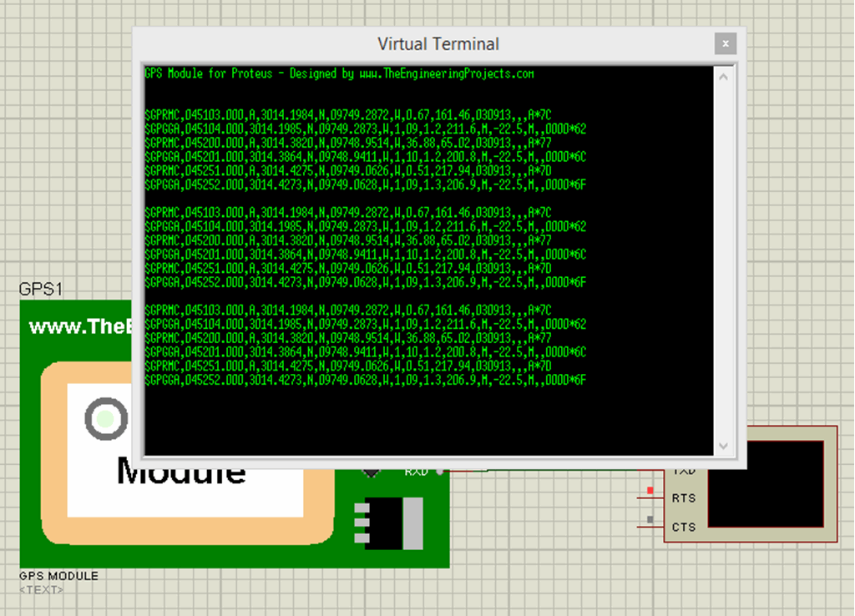The width and height of the screenshot is (855, 616).
Task: Select the GPS antenna graphic on the module
Action: pyautogui.click(x=106, y=419)
